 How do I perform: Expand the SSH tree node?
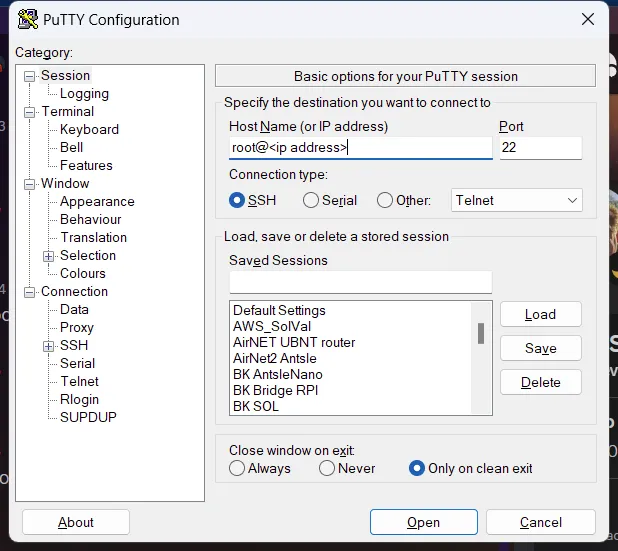[x=48, y=346]
